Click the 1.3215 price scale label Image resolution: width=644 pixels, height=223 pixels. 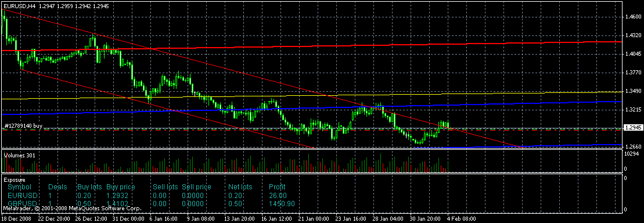point(633,110)
